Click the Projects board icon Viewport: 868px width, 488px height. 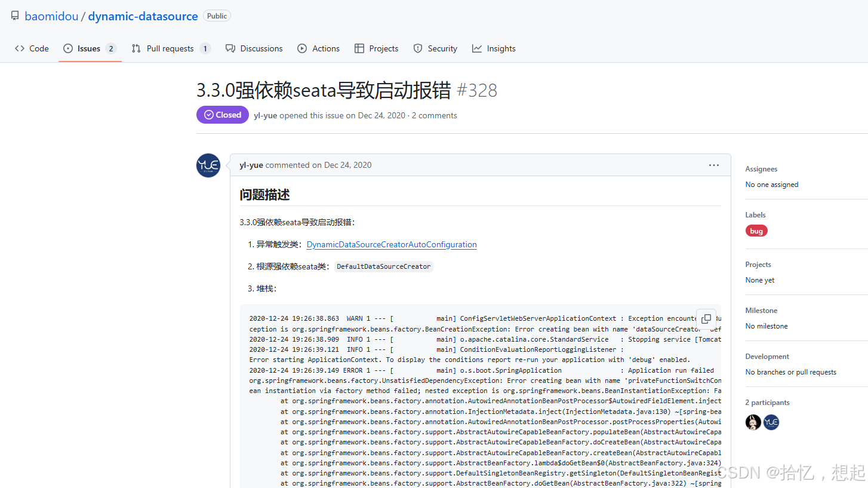coord(359,48)
